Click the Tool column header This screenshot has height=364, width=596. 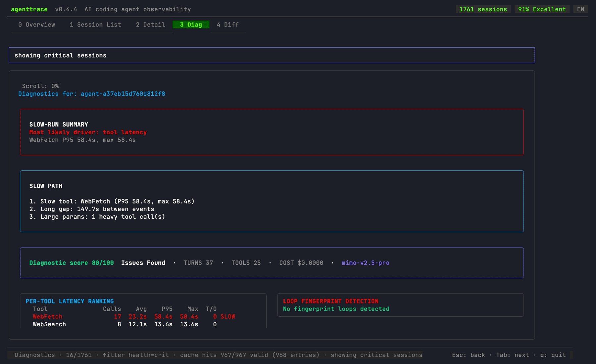pos(40,309)
